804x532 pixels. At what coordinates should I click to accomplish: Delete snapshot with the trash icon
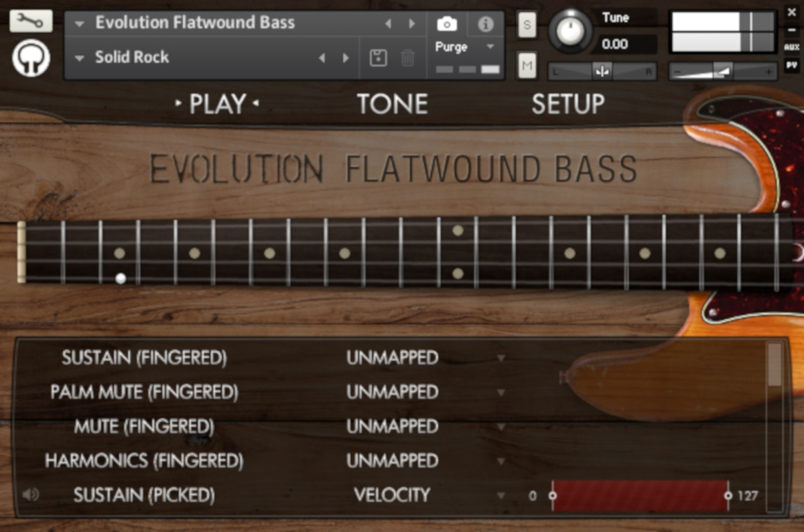(407, 58)
